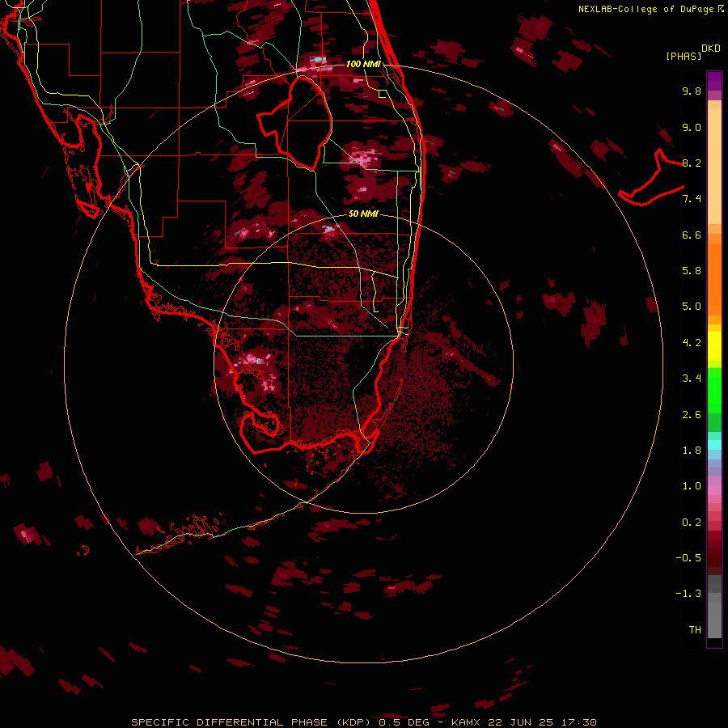Pick the pink band of the color bar
The image size is (728, 728).
pos(714,490)
